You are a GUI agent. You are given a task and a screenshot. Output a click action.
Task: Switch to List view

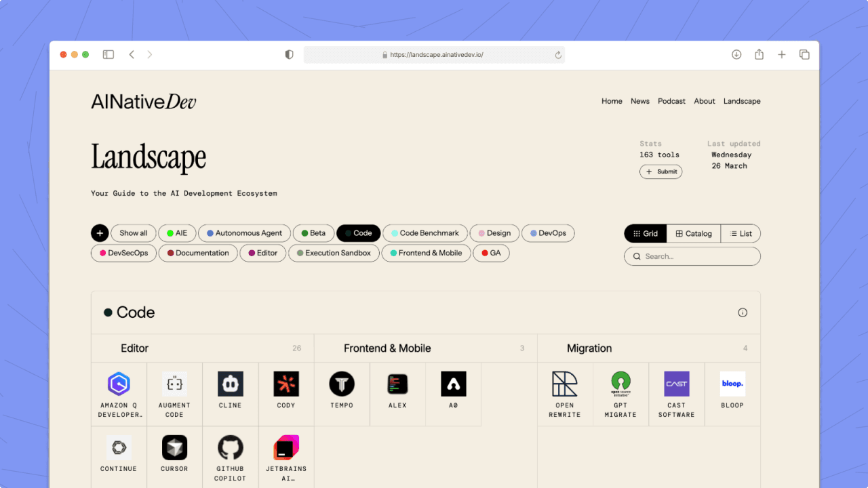pos(741,234)
